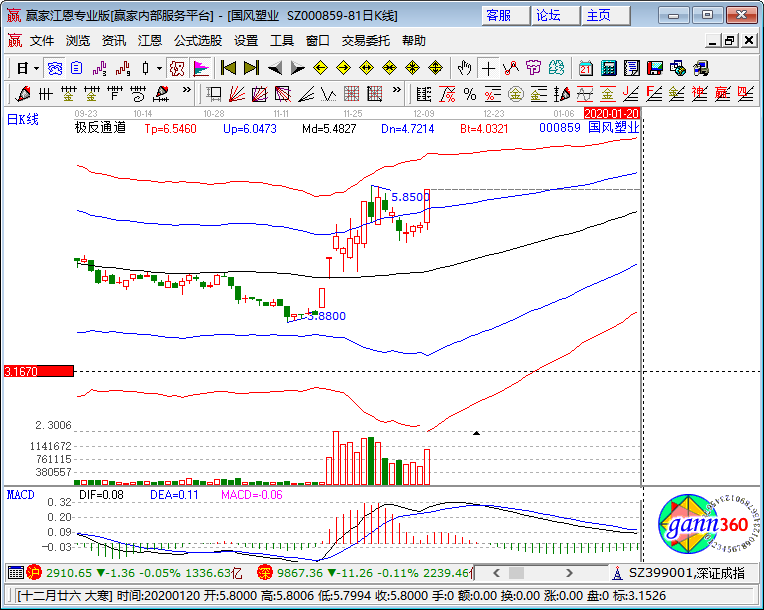Save the chart with the floppy-disk icon

click(655, 68)
